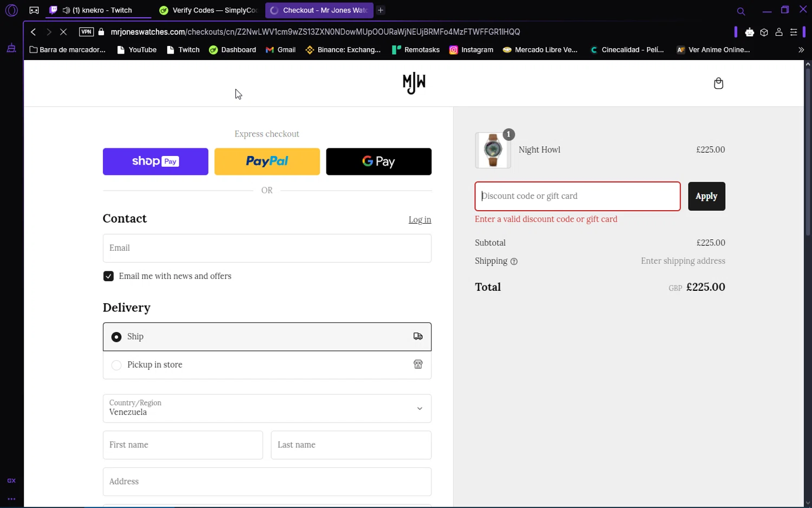Toggle Email me with news and offers checkbox
The width and height of the screenshot is (812, 508).
point(108,276)
